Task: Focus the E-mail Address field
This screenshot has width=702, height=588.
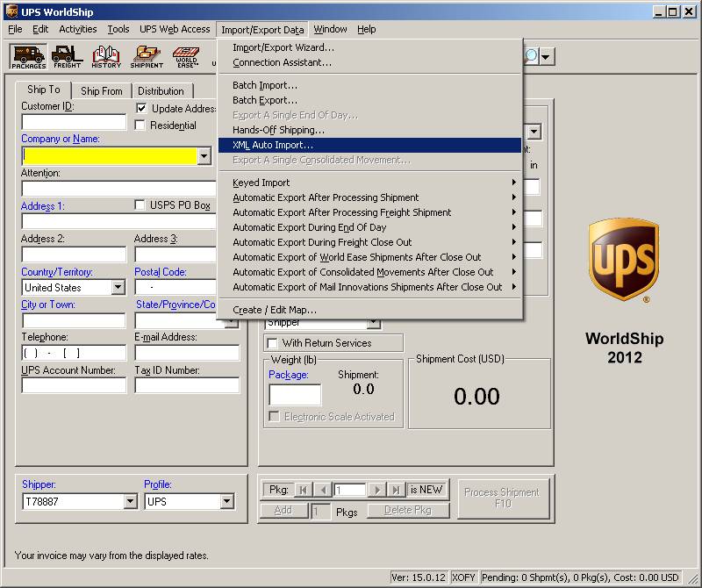Action: point(187,353)
